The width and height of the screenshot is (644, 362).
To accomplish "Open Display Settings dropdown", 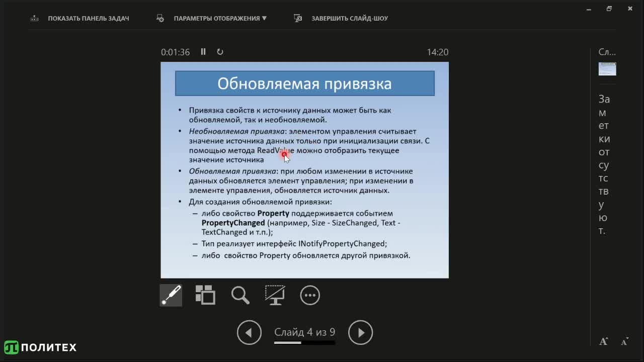I will coord(211,18).
